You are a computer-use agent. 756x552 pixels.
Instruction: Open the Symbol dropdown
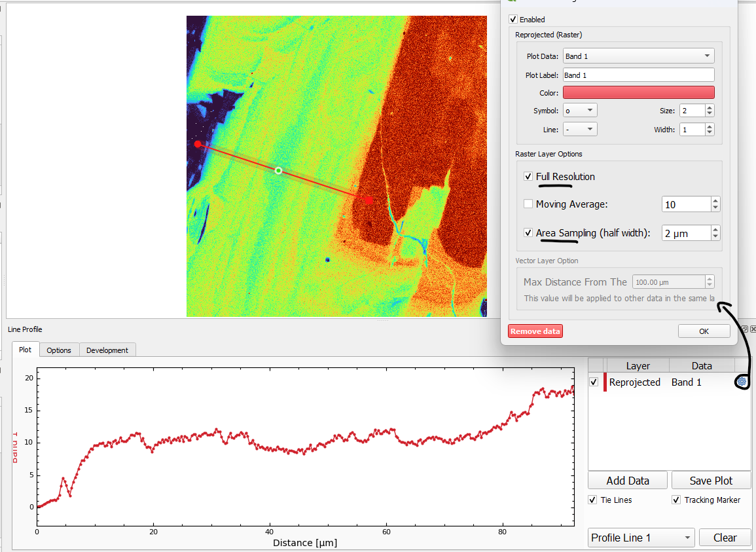(x=579, y=111)
